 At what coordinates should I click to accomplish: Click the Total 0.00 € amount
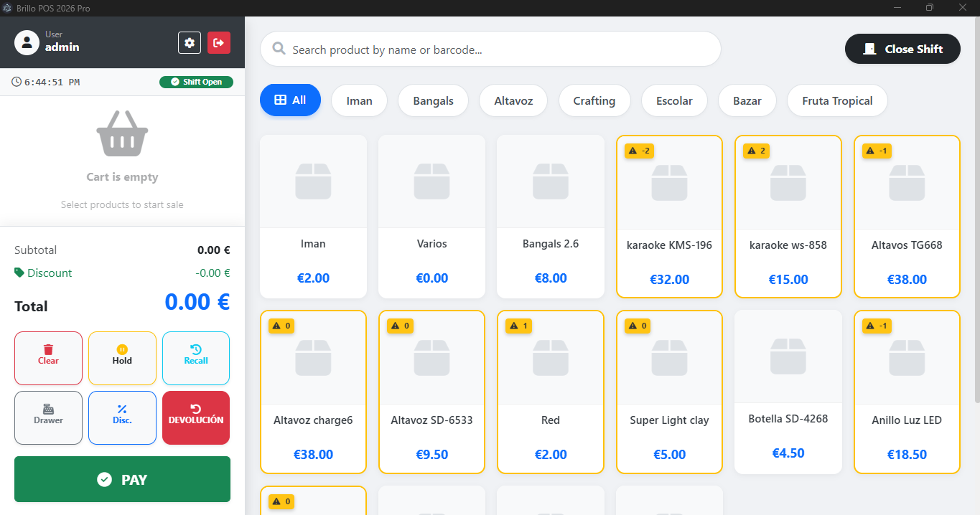pyautogui.click(x=197, y=302)
